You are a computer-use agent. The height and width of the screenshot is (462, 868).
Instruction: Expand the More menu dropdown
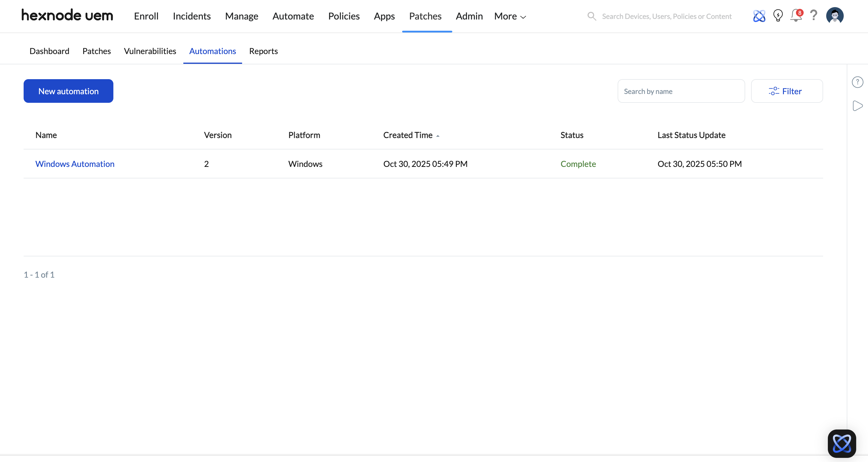click(510, 16)
